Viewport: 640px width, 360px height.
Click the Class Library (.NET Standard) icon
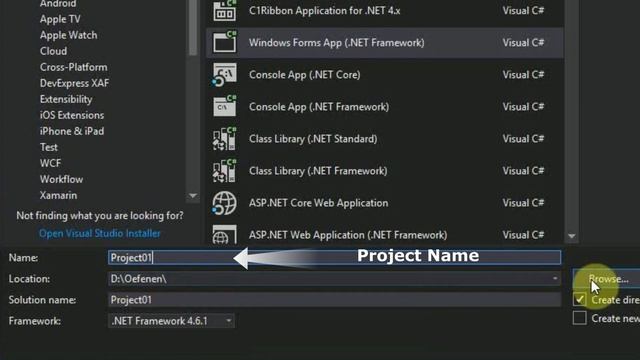pyautogui.click(x=224, y=139)
